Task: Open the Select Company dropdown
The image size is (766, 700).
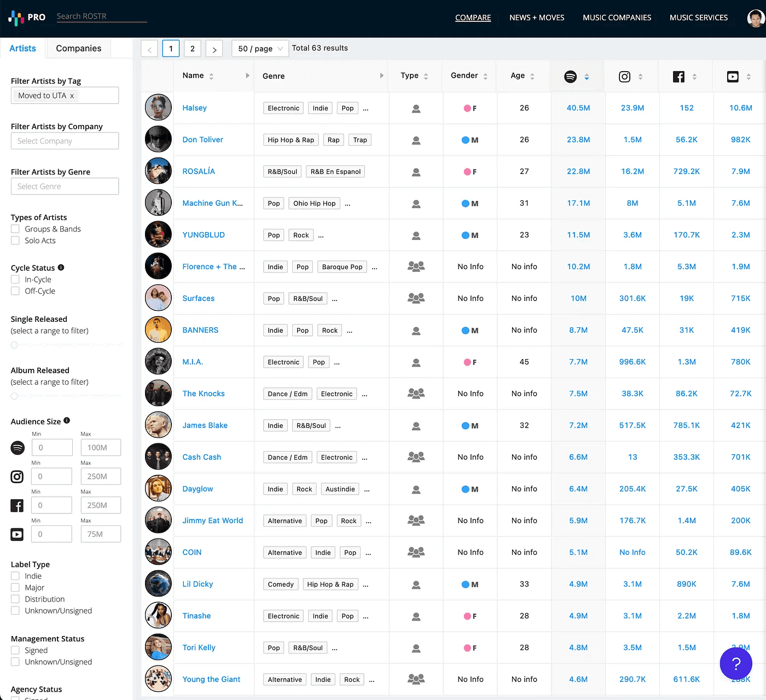Action: (65, 141)
